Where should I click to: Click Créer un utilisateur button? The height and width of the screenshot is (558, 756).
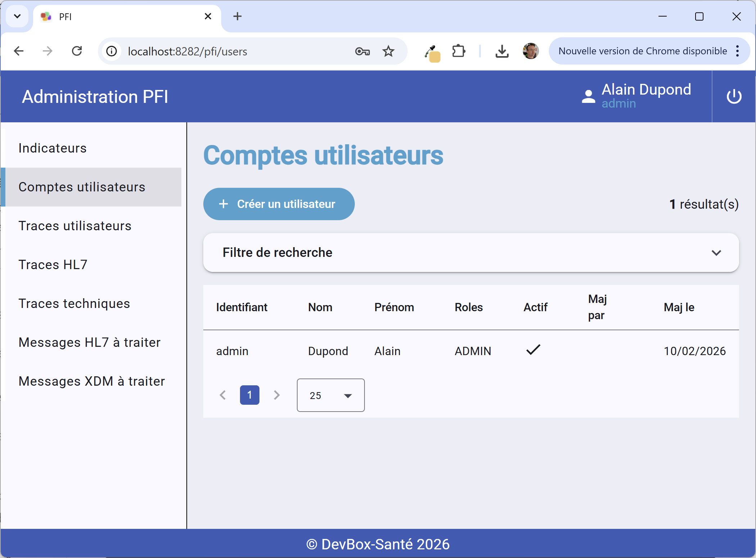coord(279,204)
